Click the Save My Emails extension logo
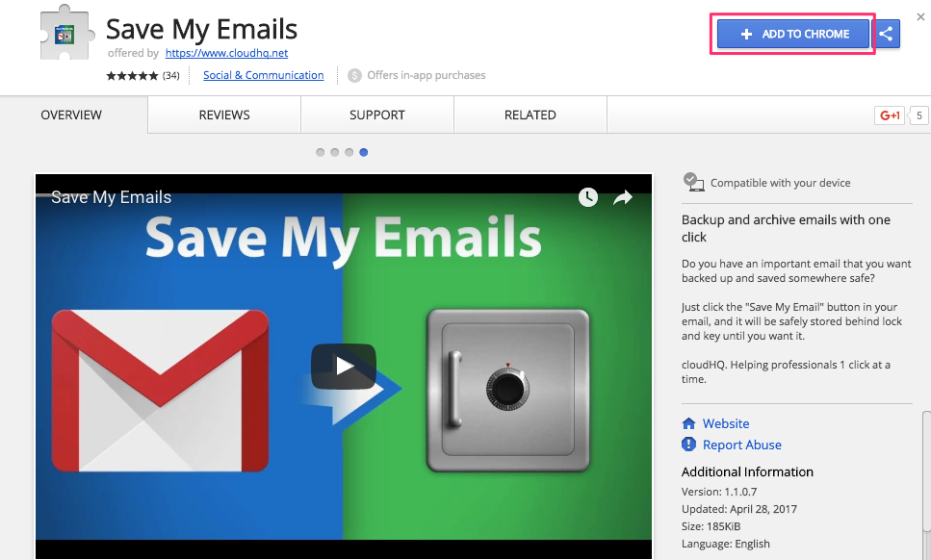Viewport: 931px width, 560px height. 65,36
